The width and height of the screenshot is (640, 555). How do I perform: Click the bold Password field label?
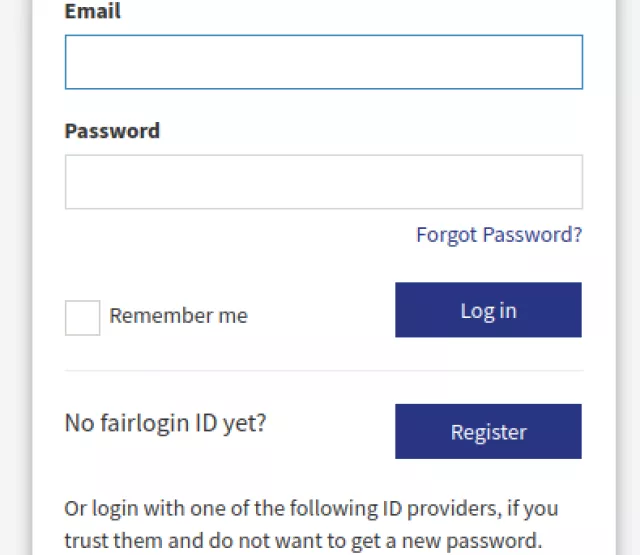[x=112, y=131]
